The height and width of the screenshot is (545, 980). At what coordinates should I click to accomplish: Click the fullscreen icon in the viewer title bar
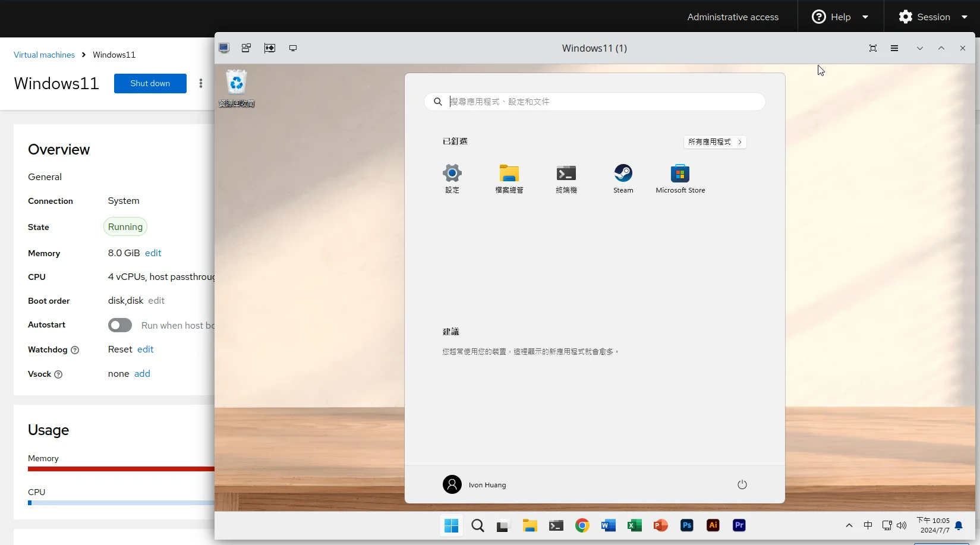[872, 48]
